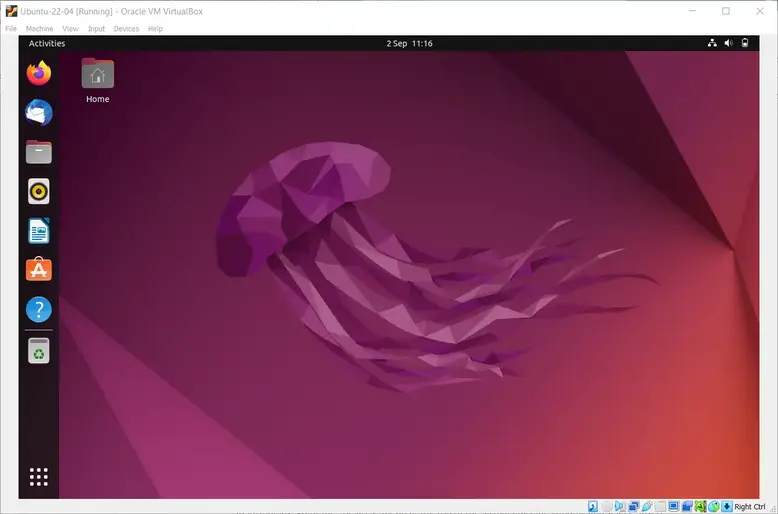Show Applications grid button
Viewport: 778px width, 514px height.
point(39,477)
